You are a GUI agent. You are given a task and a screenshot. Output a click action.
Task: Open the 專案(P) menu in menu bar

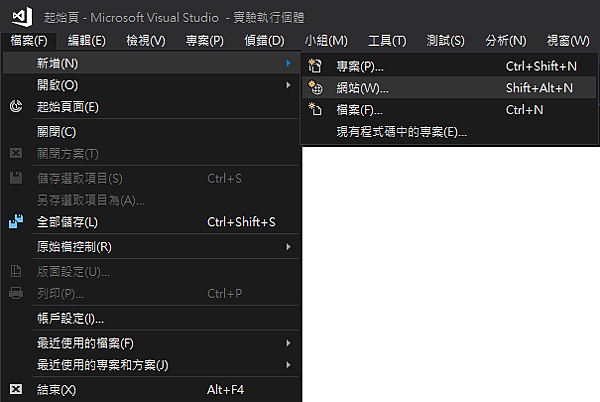click(205, 41)
